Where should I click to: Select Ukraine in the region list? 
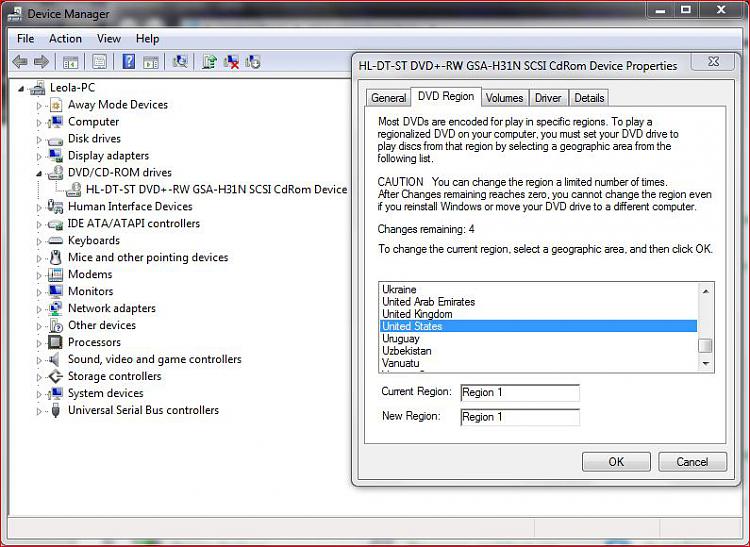539,289
